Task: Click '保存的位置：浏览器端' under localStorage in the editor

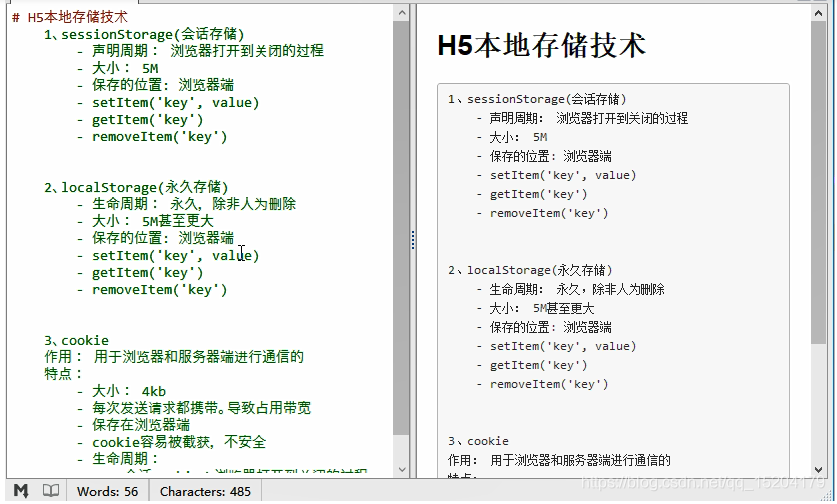Action: click(155, 239)
